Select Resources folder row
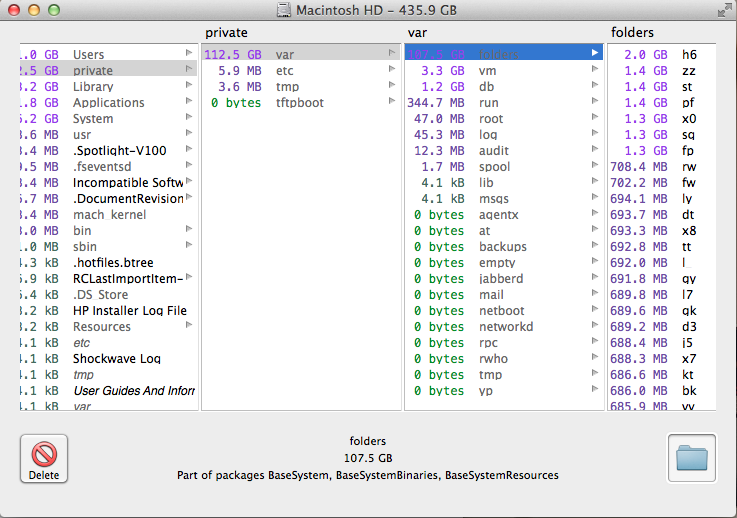The width and height of the screenshot is (737, 518). tap(109, 326)
